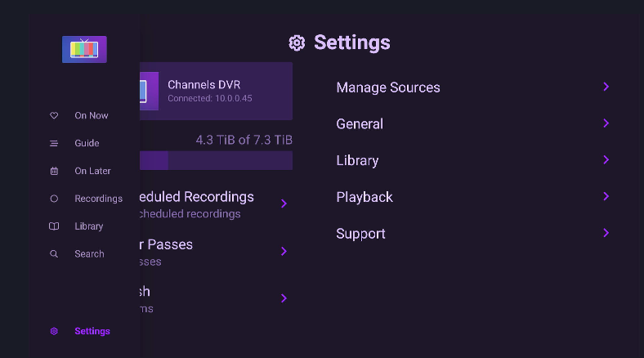The image size is (644, 358).
Task: Click the calendar icon beside On Later
Action: 54,171
